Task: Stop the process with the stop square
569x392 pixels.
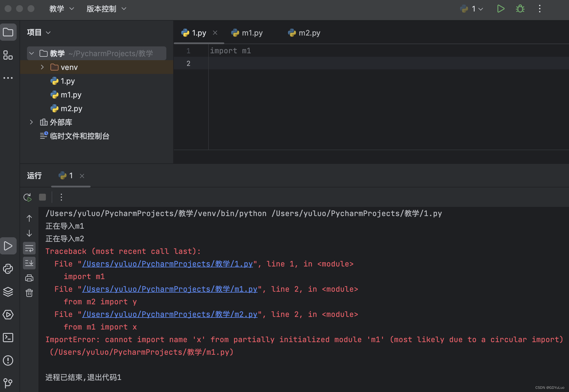Action: [42, 197]
